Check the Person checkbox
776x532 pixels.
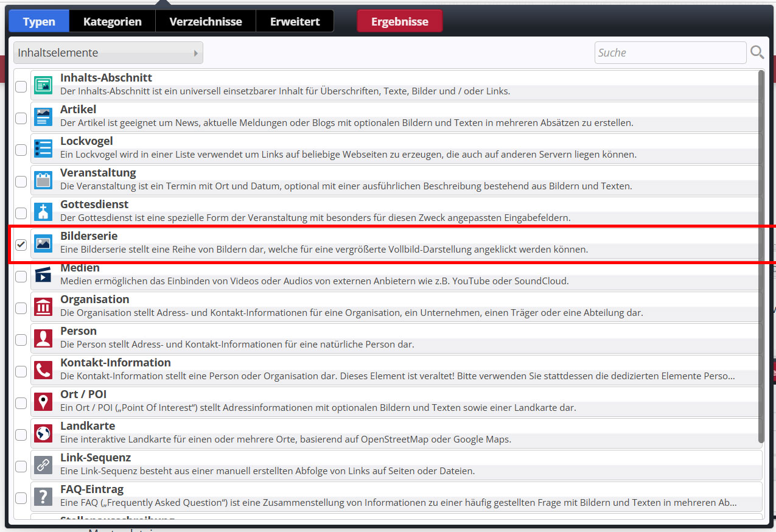coord(21,340)
